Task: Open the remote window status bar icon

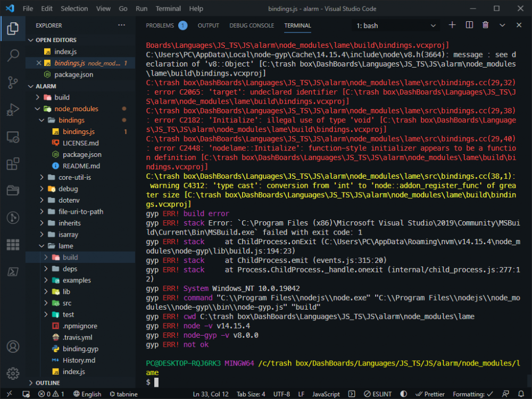Action: (9, 394)
